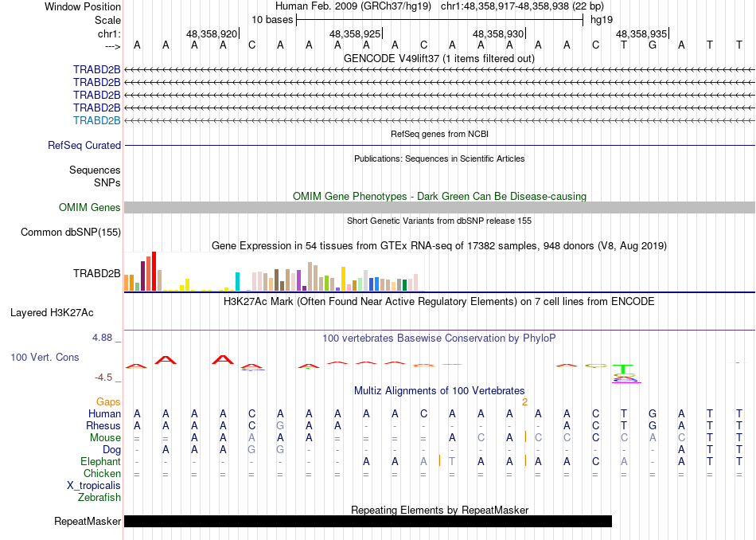Image resolution: width=756 pixels, height=540 pixels.
Task: Click the tallest red GTEx expression bar
Action: (154, 272)
